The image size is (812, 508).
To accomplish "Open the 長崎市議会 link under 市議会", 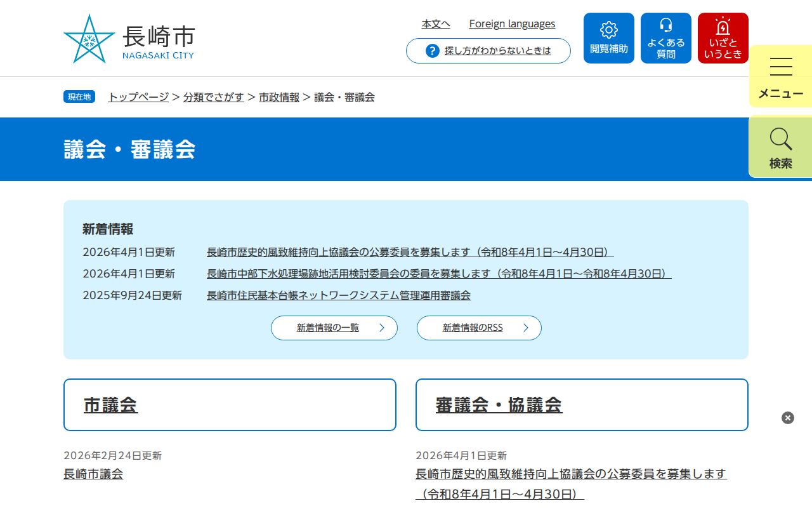I will tap(93, 474).
